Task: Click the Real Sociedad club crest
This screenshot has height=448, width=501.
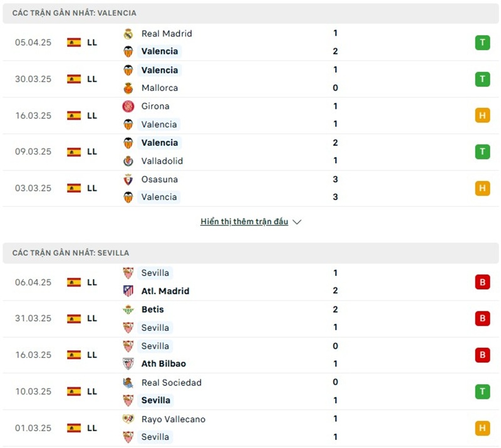Action: pos(128,382)
